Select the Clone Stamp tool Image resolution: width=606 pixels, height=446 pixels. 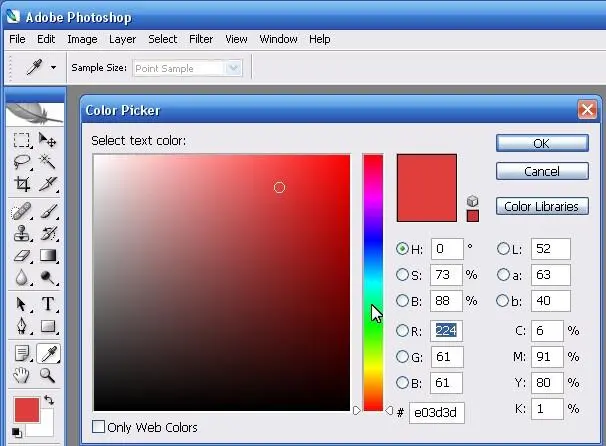click(x=22, y=233)
